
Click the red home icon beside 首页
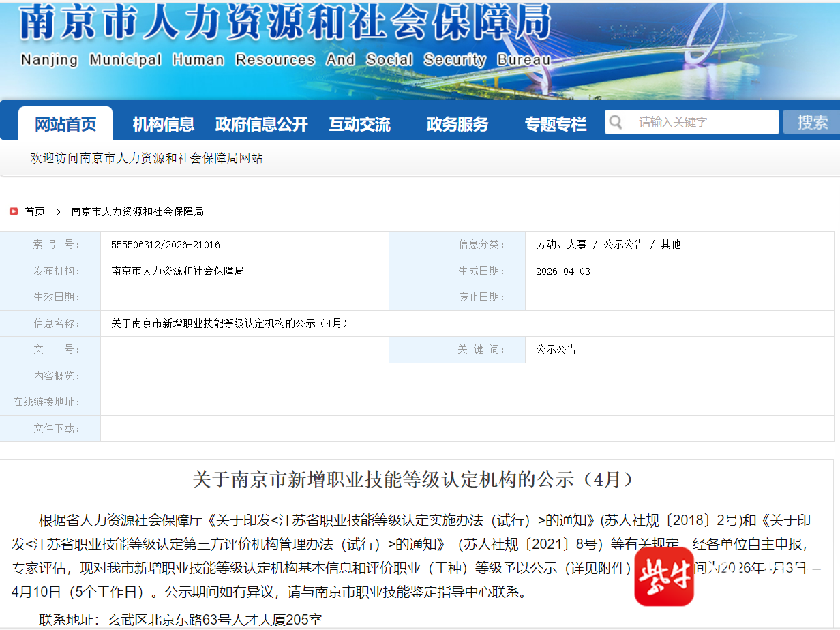14,212
